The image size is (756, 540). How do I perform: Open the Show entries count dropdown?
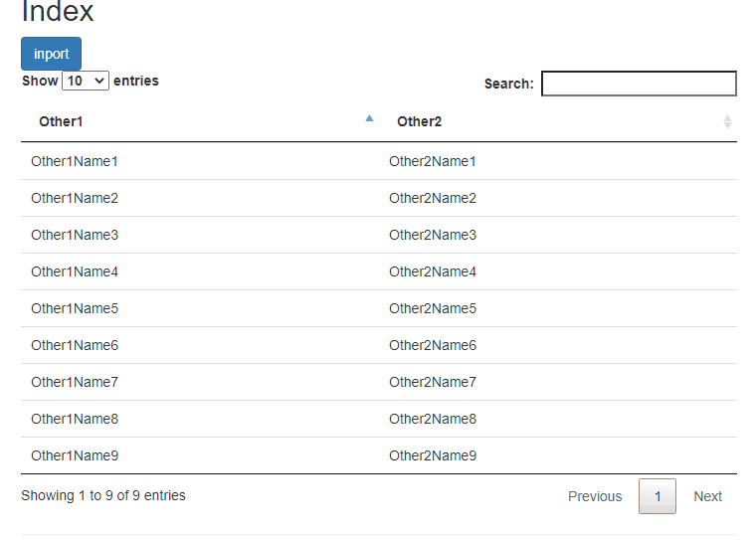pyautogui.click(x=86, y=81)
